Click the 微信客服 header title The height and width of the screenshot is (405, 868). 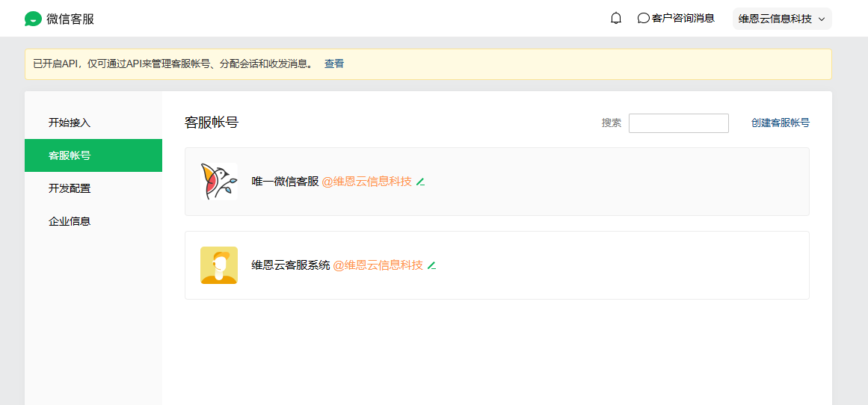(x=70, y=19)
